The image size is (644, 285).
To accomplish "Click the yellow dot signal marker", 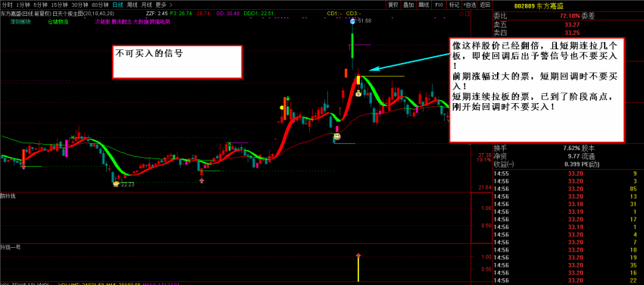I will click(281, 108).
